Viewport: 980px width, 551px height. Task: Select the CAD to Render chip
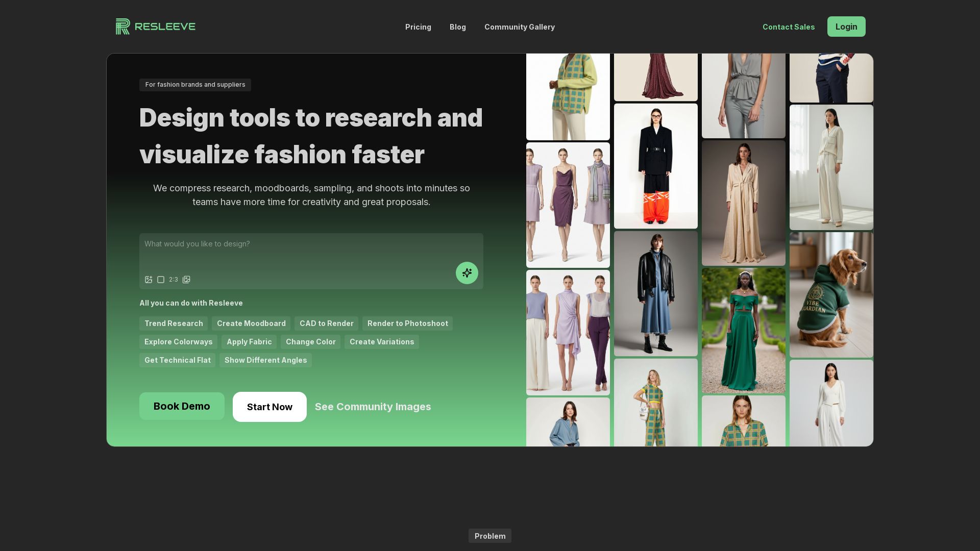pyautogui.click(x=326, y=323)
